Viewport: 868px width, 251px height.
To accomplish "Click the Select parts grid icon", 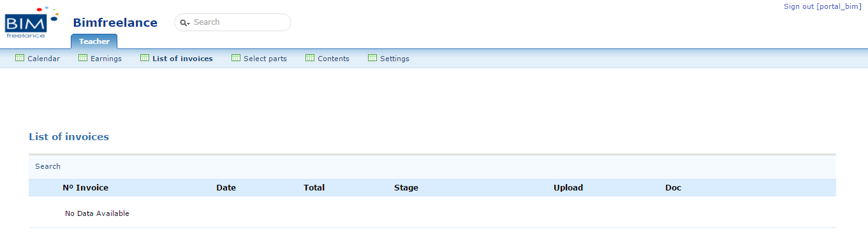I will coord(236,58).
